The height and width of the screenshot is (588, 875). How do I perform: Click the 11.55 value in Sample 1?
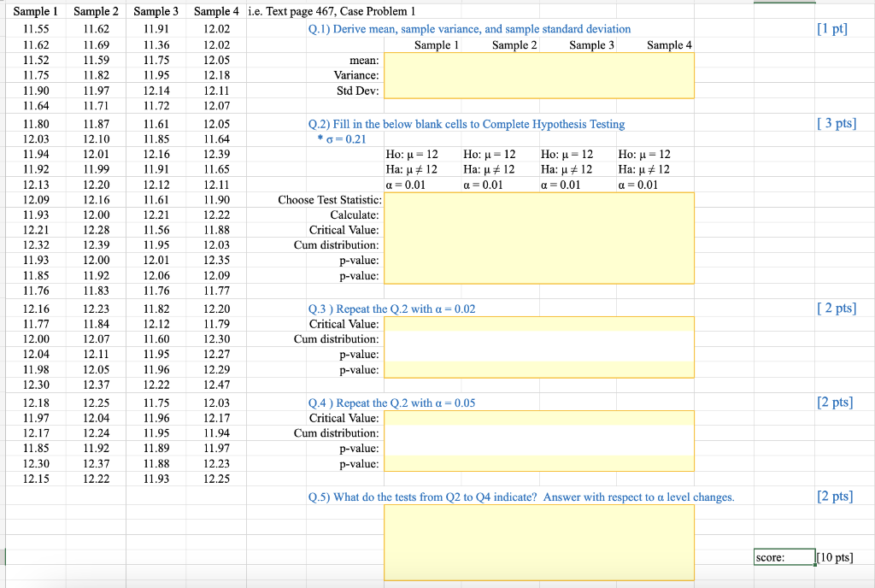[x=34, y=29]
